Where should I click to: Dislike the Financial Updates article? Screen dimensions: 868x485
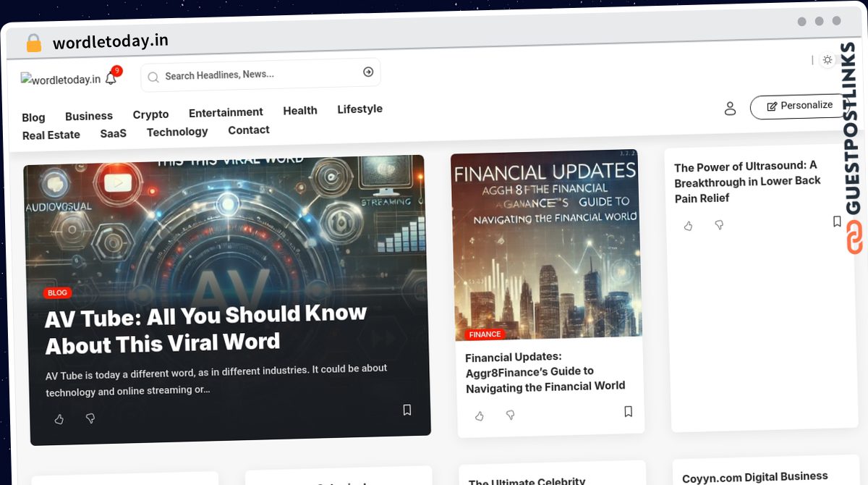510,415
